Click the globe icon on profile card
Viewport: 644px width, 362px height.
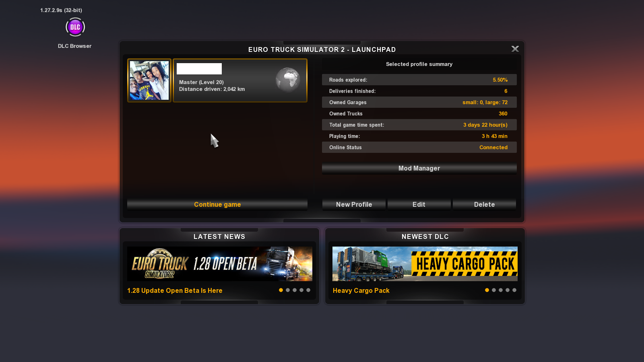point(288,80)
